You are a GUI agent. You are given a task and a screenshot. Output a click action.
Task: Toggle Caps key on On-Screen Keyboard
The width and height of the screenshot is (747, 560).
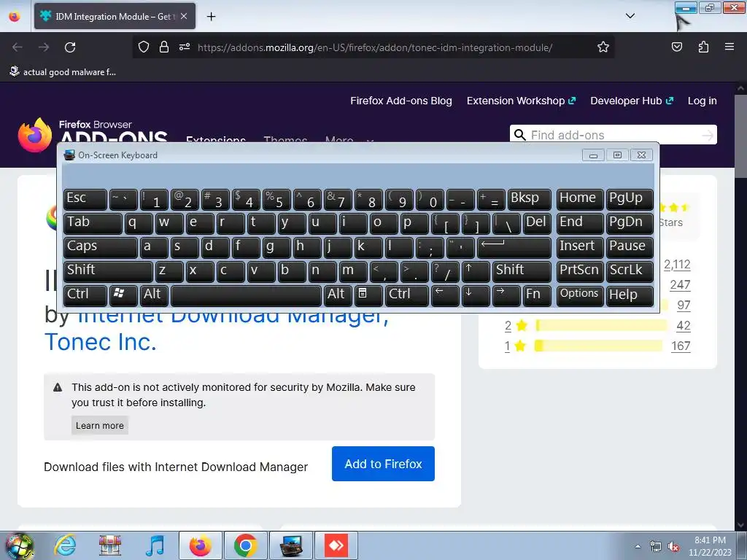(x=100, y=247)
